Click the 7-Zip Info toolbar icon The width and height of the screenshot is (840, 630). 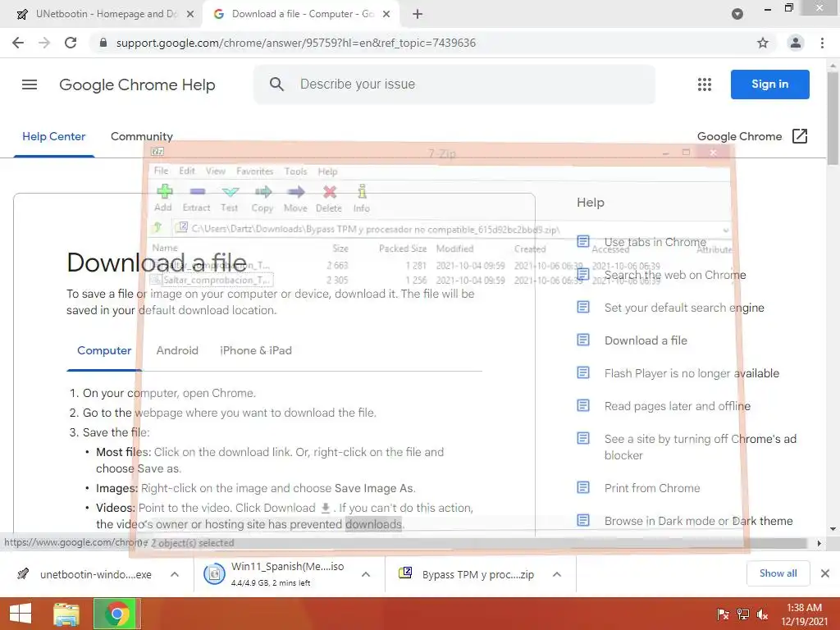point(362,191)
